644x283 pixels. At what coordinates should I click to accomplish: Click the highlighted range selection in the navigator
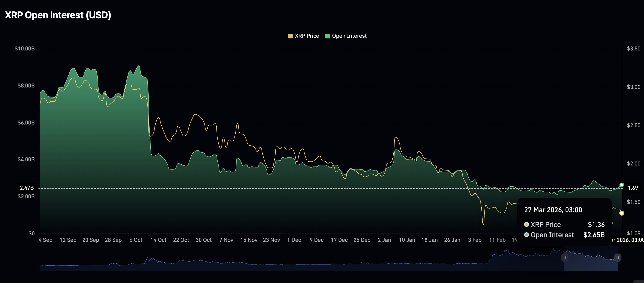[x=591, y=258]
